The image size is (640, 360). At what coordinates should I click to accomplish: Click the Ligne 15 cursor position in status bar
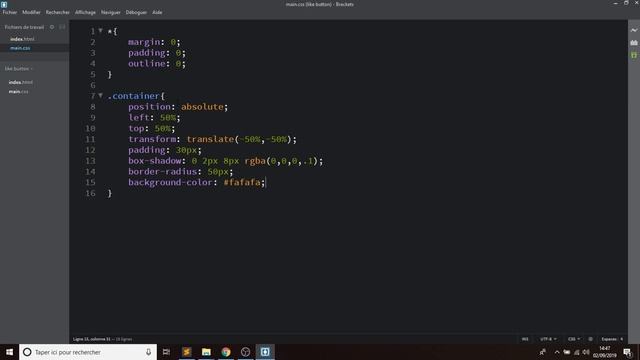point(92,339)
